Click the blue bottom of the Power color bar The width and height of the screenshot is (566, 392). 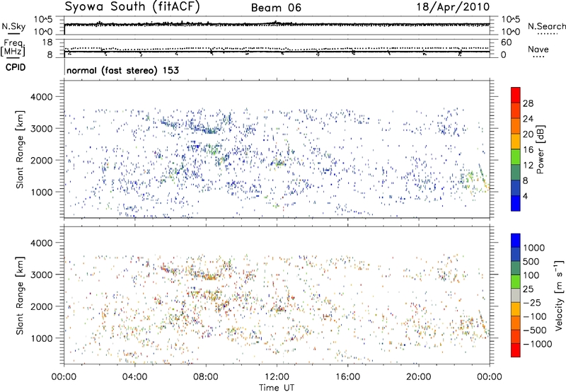pos(516,203)
